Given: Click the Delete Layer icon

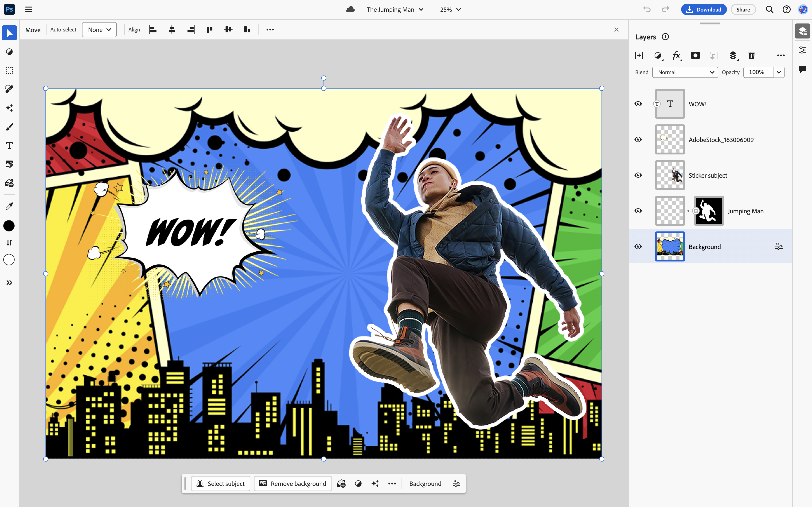Looking at the screenshot, I should pyautogui.click(x=751, y=55).
